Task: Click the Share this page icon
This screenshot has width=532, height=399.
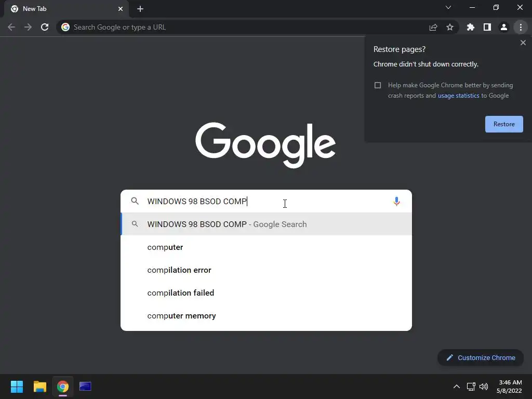Action: pyautogui.click(x=433, y=27)
